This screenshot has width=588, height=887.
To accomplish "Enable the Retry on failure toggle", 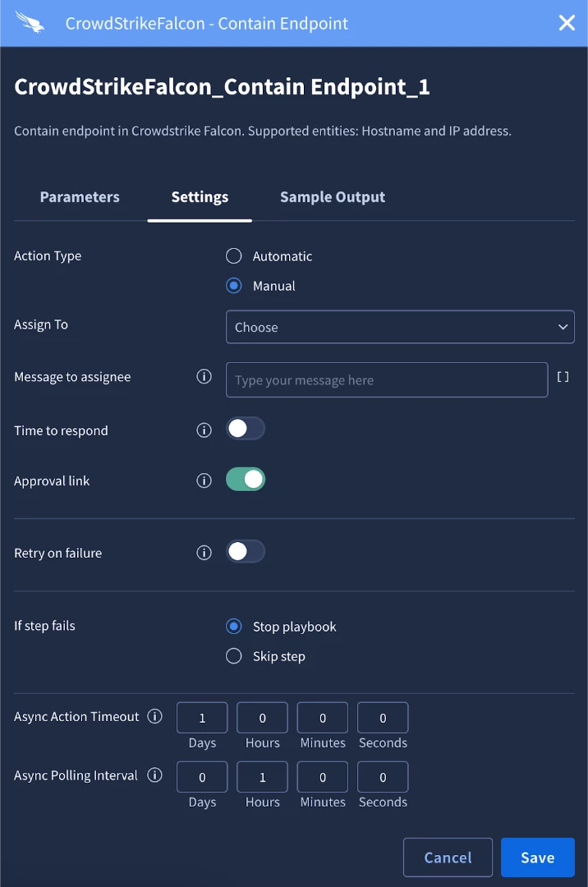I will (246, 551).
